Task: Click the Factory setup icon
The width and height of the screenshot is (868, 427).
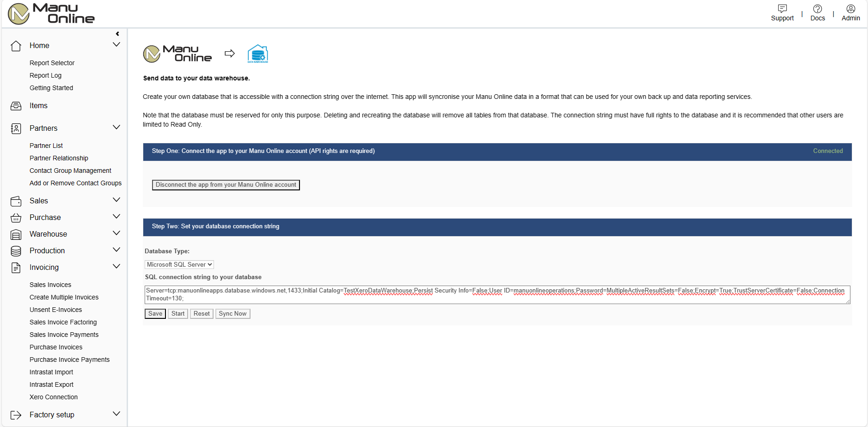Action: point(16,415)
